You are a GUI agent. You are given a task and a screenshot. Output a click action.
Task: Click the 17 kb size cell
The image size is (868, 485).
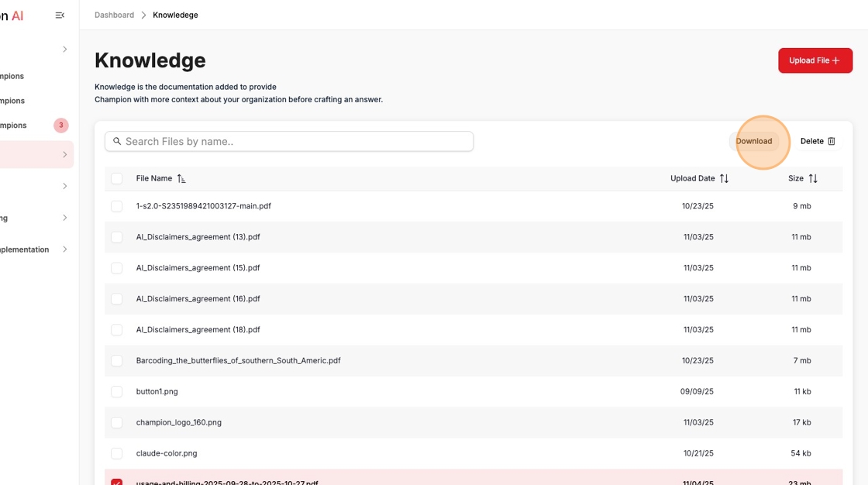[x=801, y=422]
